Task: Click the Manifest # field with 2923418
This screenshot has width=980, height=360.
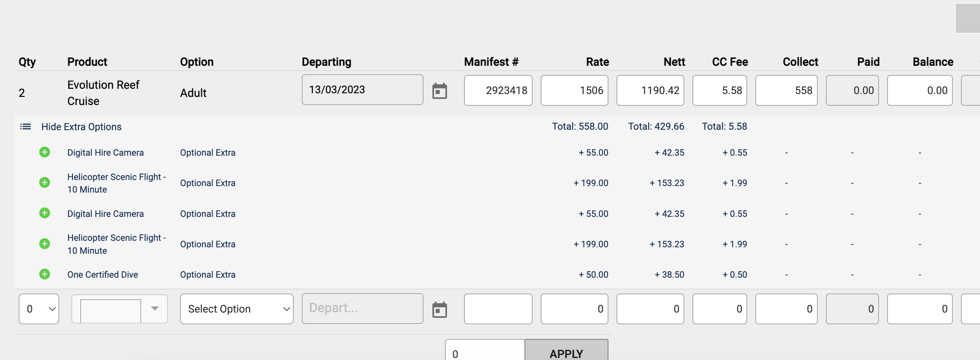Action: 498,90
